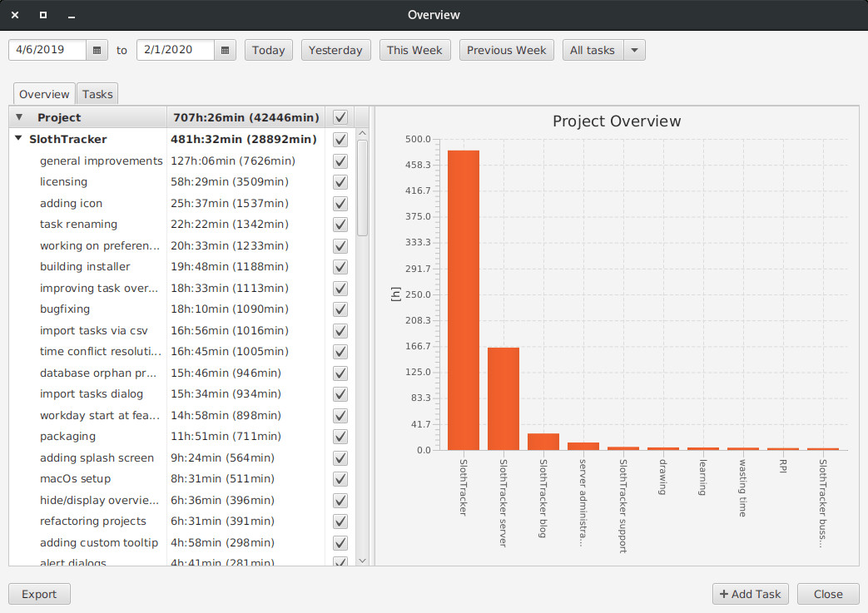This screenshot has height=613, width=868.
Task: Open the end date calendar picker
Action: 225,51
